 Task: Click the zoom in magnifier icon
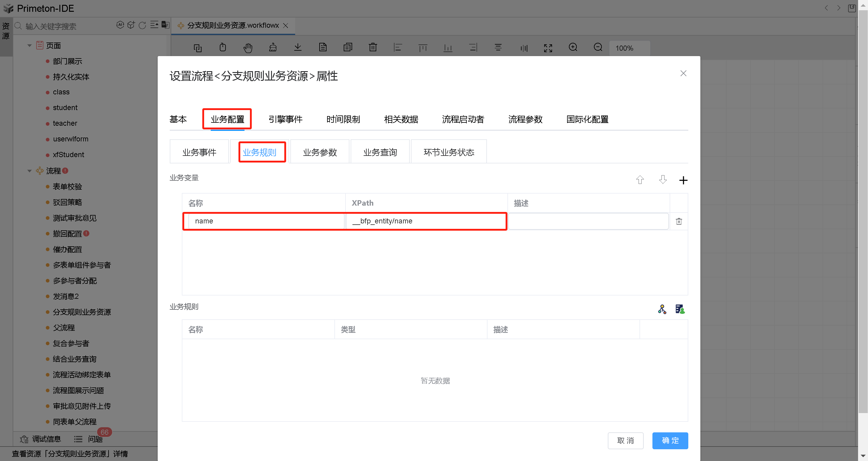(x=573, y=48)
